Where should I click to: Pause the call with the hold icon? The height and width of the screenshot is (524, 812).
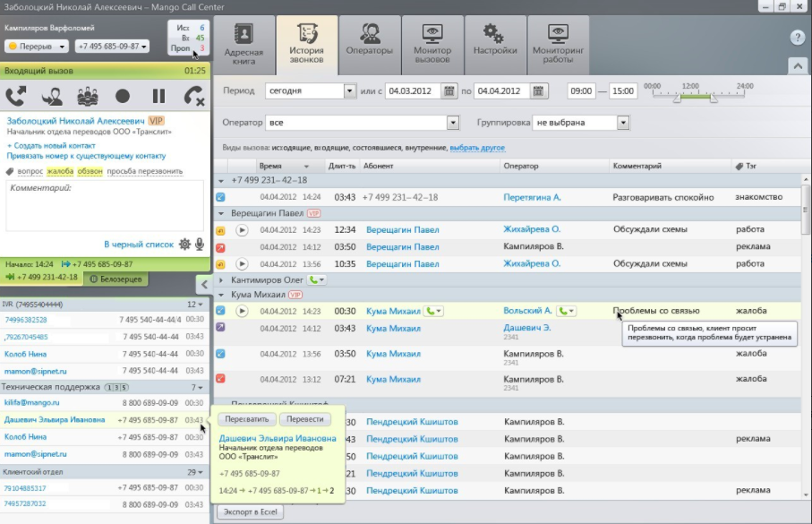[x=158, y=96]
